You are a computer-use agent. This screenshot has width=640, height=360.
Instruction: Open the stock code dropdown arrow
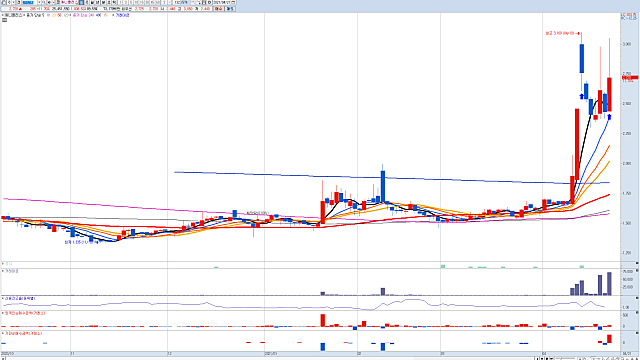coord(40,2)
